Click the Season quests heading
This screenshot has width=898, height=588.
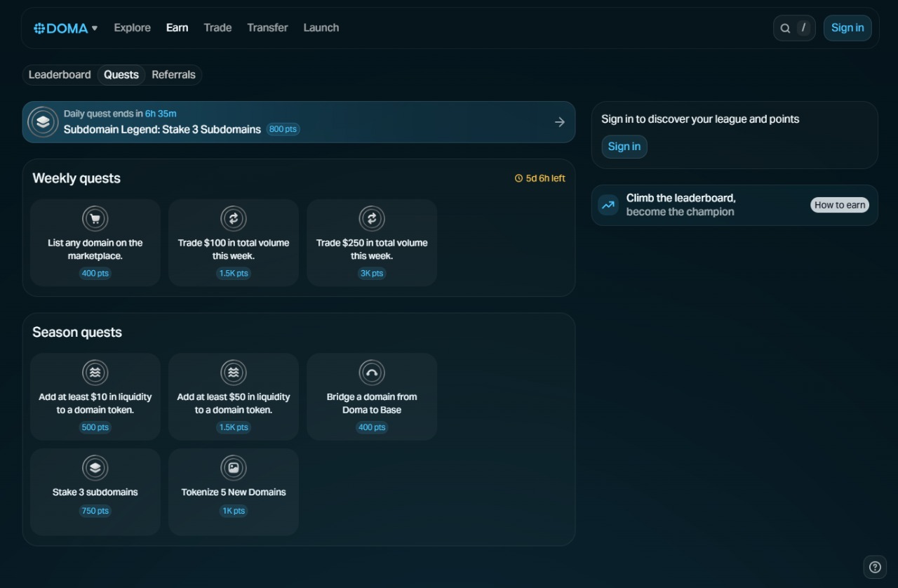(x=77, y=333)
